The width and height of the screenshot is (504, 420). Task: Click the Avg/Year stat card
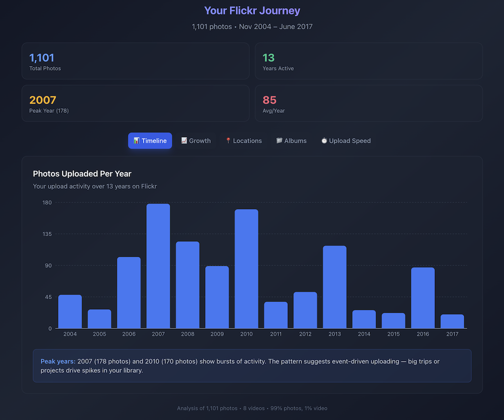coord(368,103)
